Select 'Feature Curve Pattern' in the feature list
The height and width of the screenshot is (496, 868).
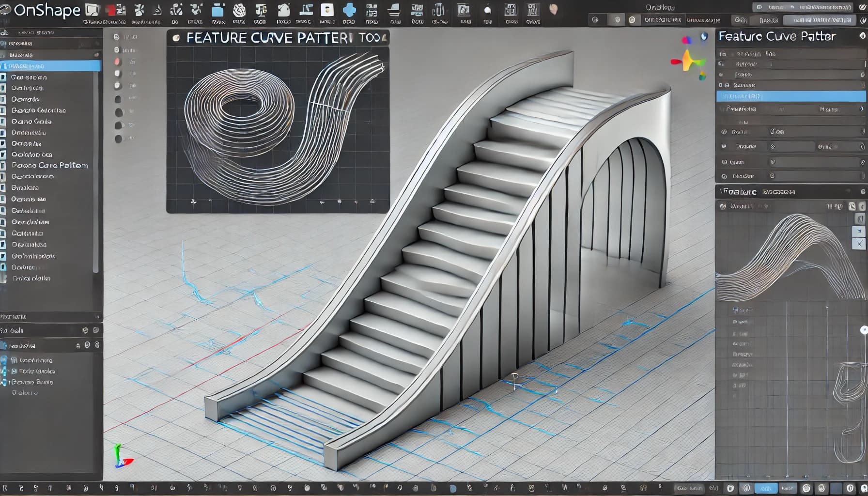tap(49, 166)
